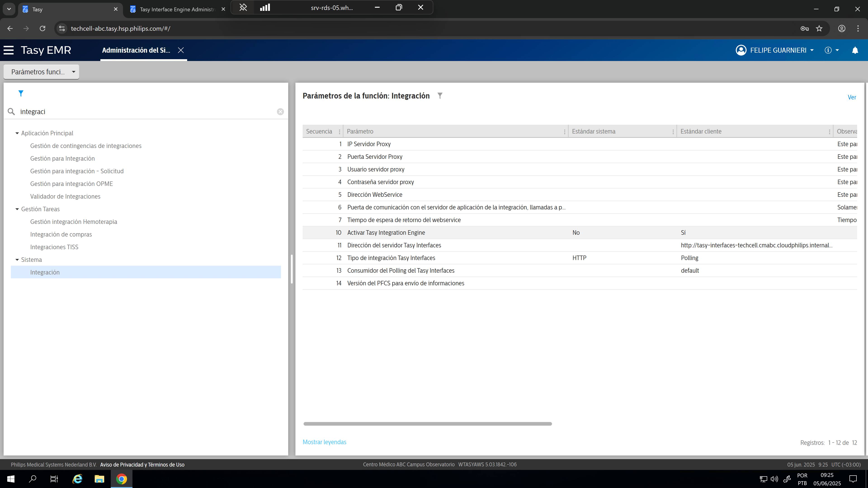This screenshot has height=488, width=868.
Task: Close the Administración del Sistema tab
Action: 181,50
